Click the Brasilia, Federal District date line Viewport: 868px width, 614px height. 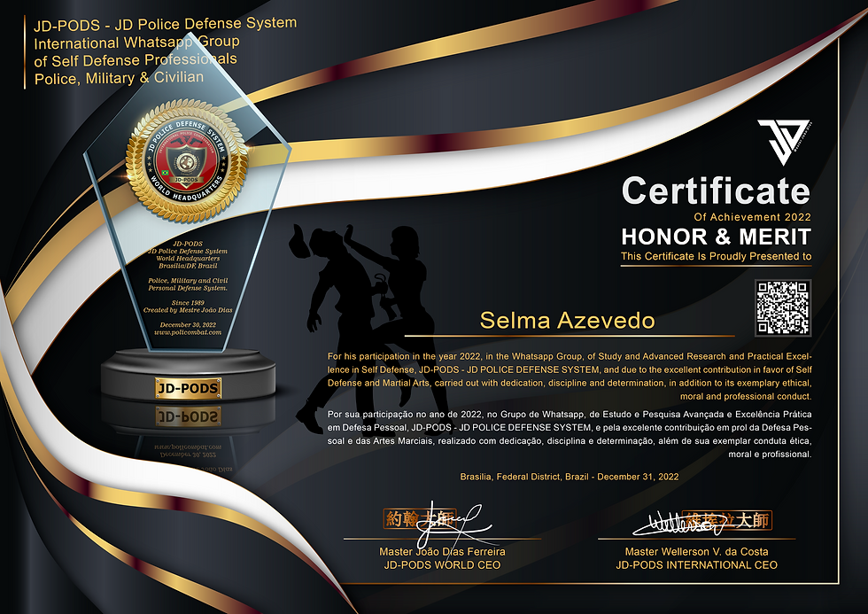coord(569,477)
